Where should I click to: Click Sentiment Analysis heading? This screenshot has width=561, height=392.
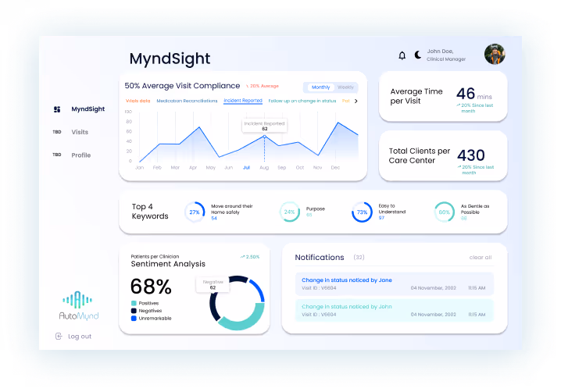click(168, 264)
